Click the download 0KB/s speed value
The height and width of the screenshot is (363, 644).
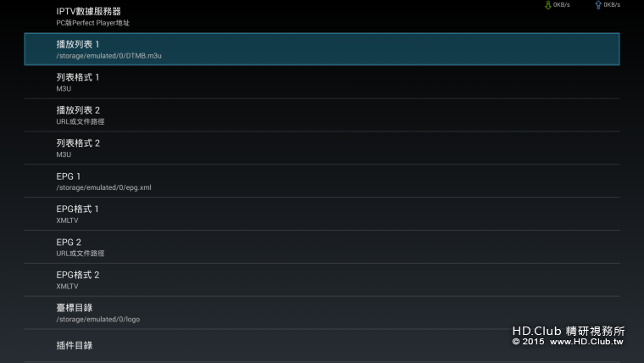562,5
